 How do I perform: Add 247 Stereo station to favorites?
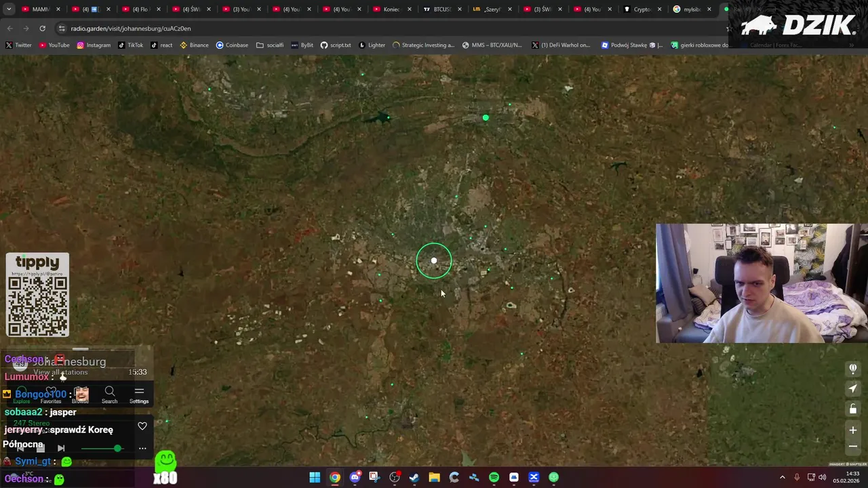(x=142, y=426)
